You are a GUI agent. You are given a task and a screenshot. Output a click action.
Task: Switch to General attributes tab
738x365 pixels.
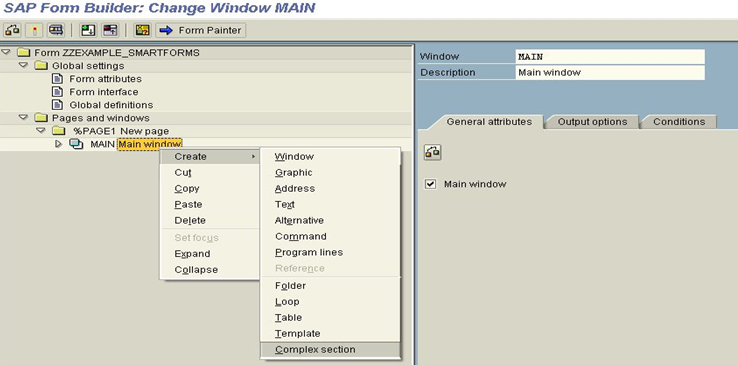point(489,121)
